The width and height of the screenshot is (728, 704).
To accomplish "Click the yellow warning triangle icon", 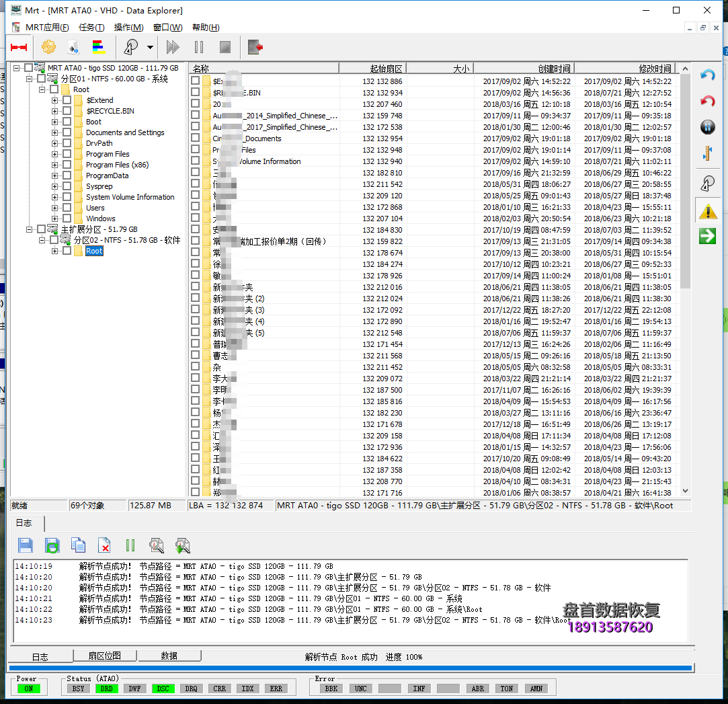I will point(707,212).
